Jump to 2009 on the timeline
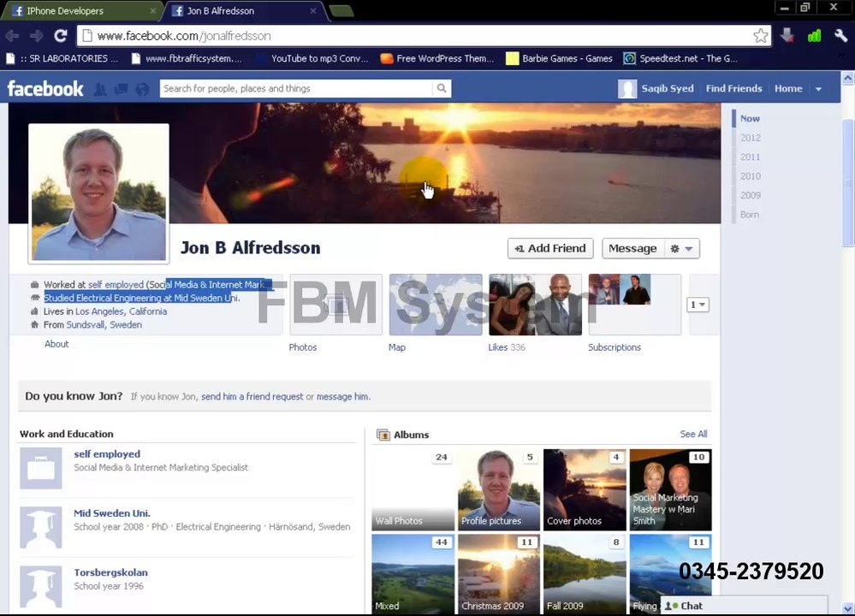 pyautogui.click(x=751, y=195)
